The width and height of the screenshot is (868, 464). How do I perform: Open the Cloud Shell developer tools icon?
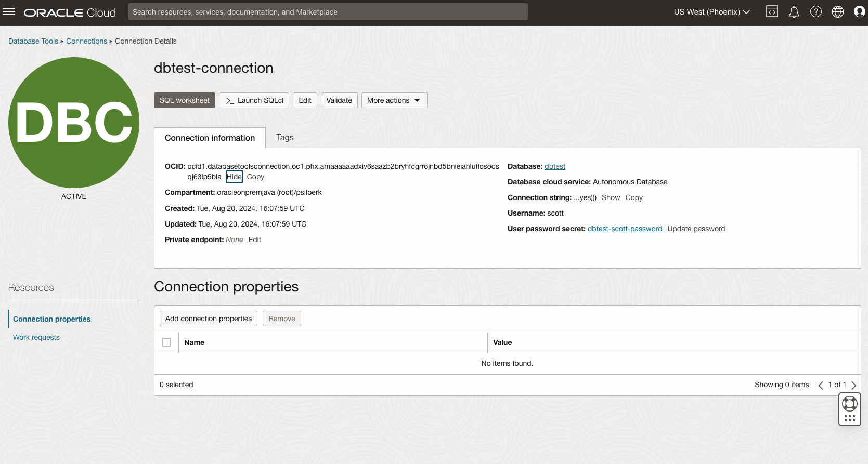pos(772,11)
